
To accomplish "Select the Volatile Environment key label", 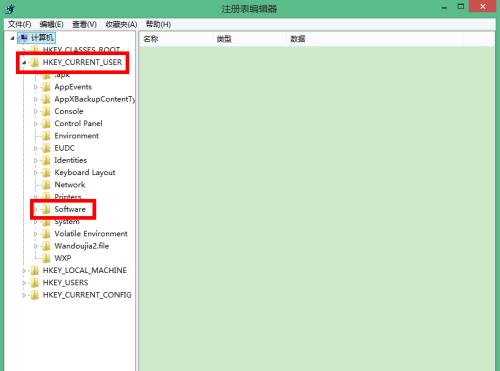I will (91, 234).
